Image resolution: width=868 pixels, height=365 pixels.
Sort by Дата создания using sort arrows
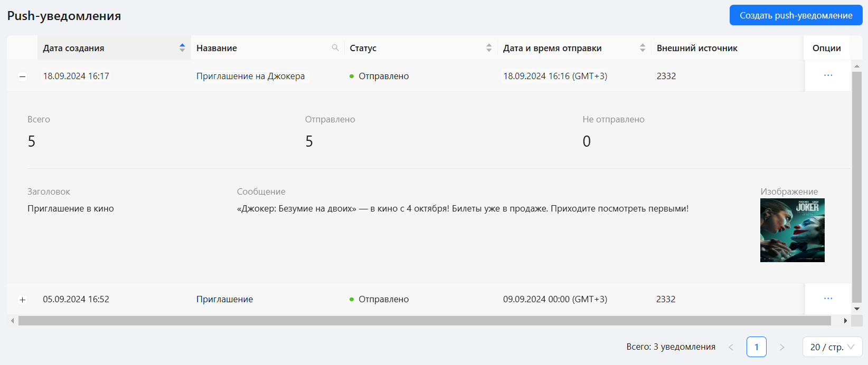coord(182,48)
